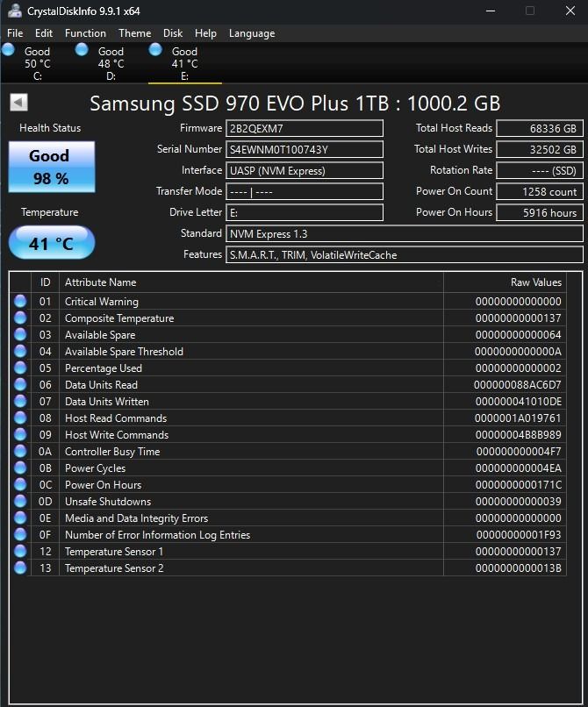Click status orb of Data Units Written row
Image resolution: width=588 pixels, height=707 pixels.
20,401
